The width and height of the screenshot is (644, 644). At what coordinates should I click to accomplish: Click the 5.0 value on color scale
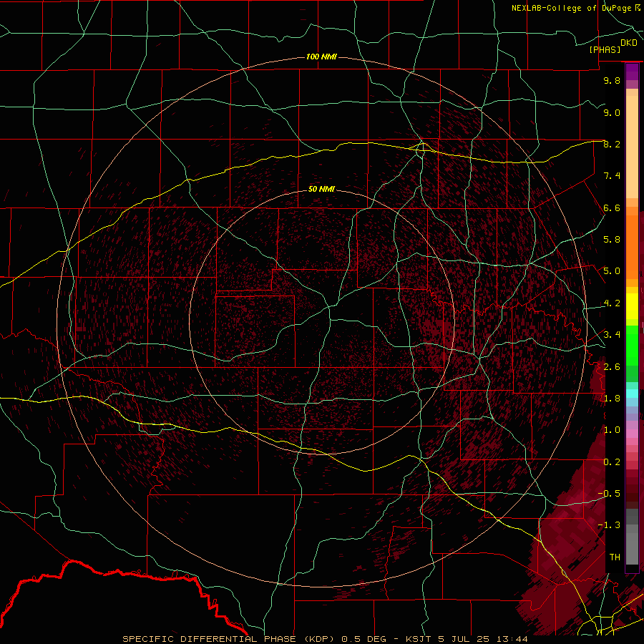click(612, 271)
